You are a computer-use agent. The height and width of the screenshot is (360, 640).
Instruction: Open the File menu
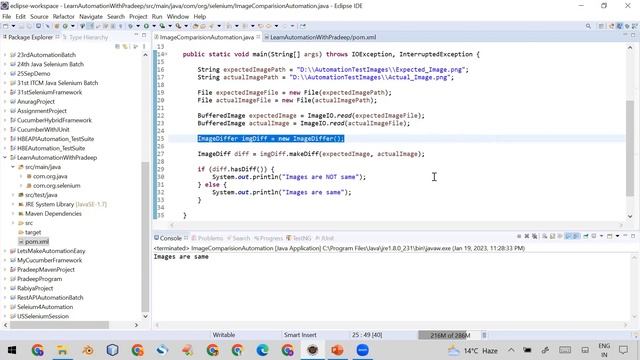click(7, 17)
